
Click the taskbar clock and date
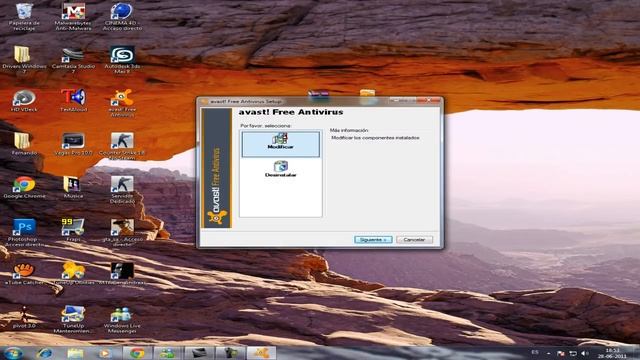[612, 353]
